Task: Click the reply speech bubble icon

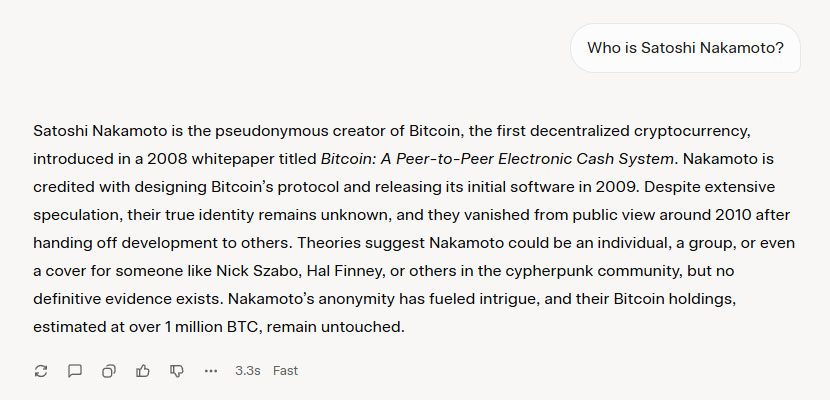Action: pos(75,371)
